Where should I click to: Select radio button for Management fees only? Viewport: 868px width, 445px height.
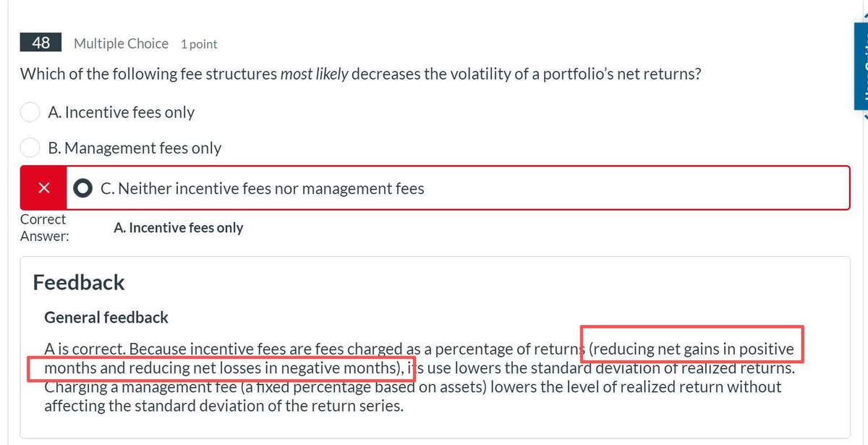point(30,148)
